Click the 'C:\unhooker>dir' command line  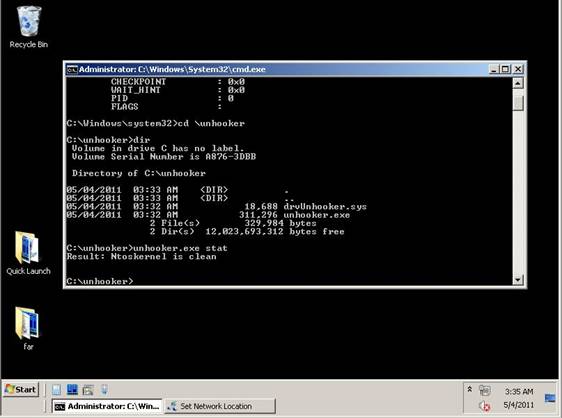point(108,140)
